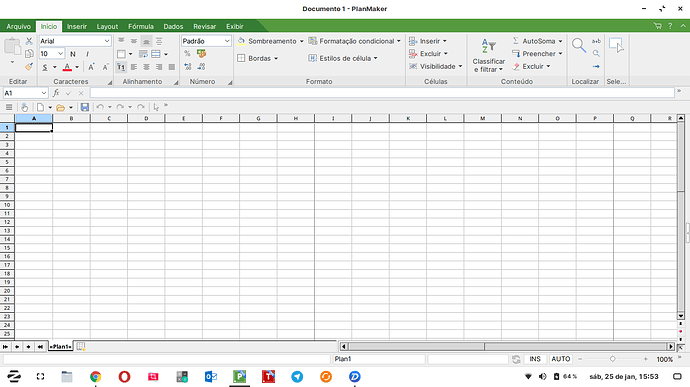Increase font size with larger A icon
This screenshot has width=690, height=387.
pyautogui.click(x=91, y=67)
